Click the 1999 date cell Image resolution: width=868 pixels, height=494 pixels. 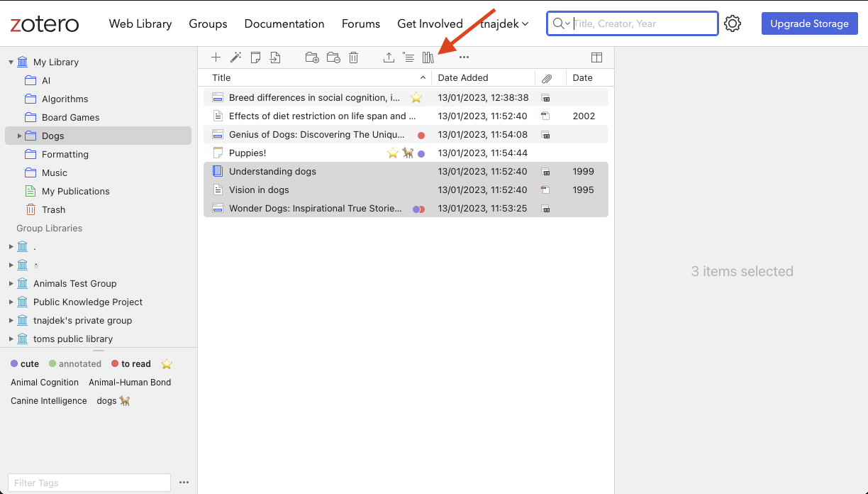click(584, 172)
